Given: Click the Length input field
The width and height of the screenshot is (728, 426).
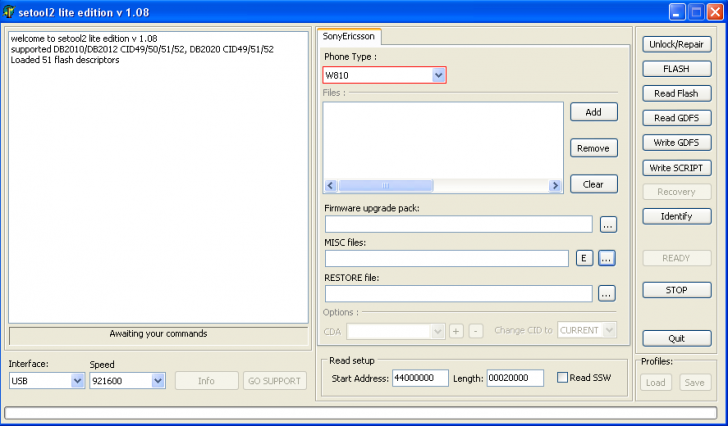Looking at the screenshot, I should click(x=514, y=378).
